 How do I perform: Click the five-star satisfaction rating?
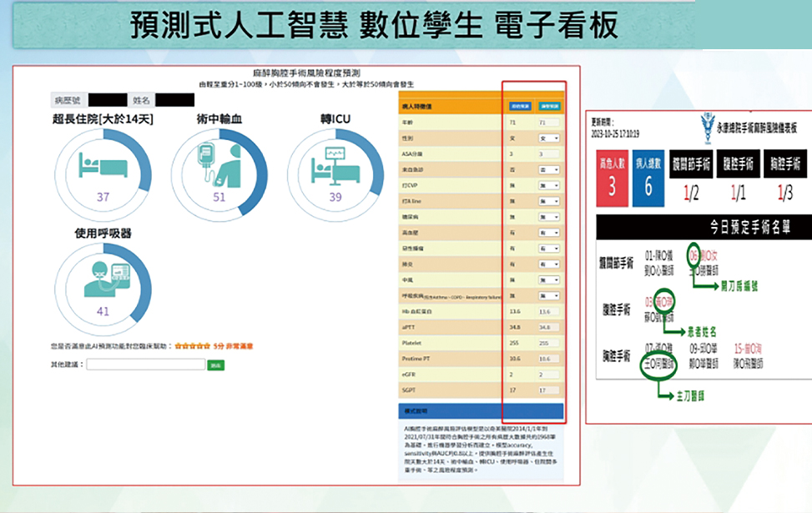coord(191,345)
